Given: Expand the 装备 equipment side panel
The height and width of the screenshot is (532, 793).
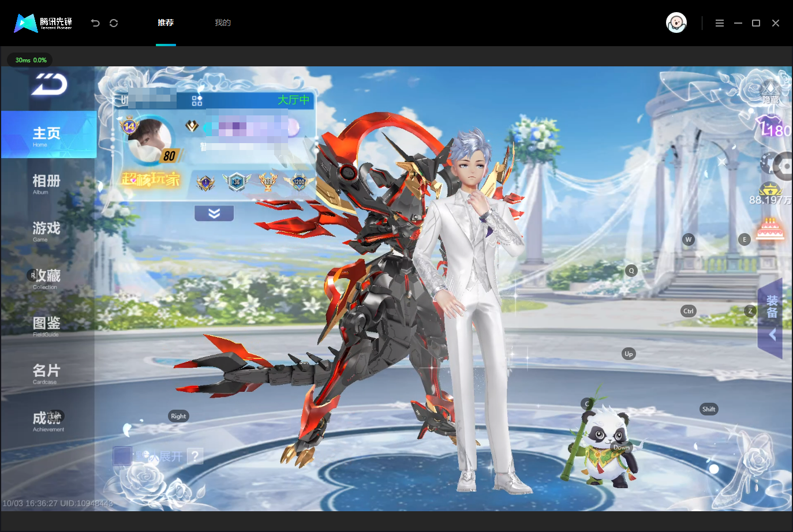Looking at the screenshot, I should [x=770, y=319].
